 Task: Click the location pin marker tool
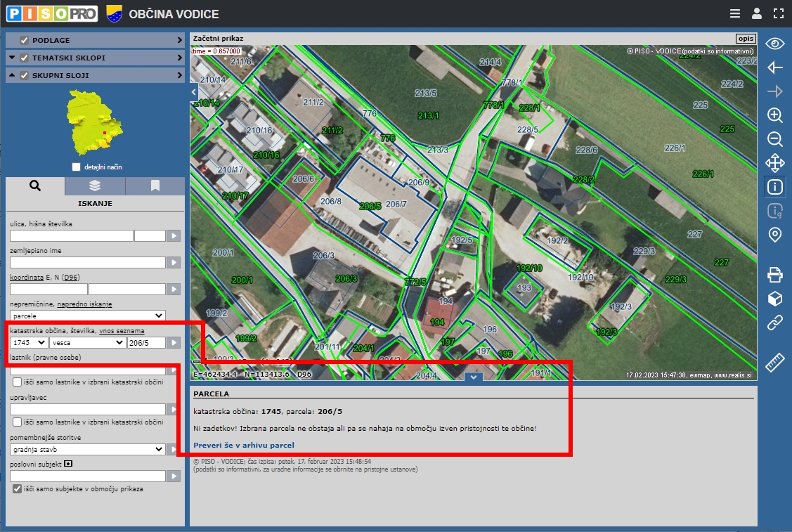774,235
